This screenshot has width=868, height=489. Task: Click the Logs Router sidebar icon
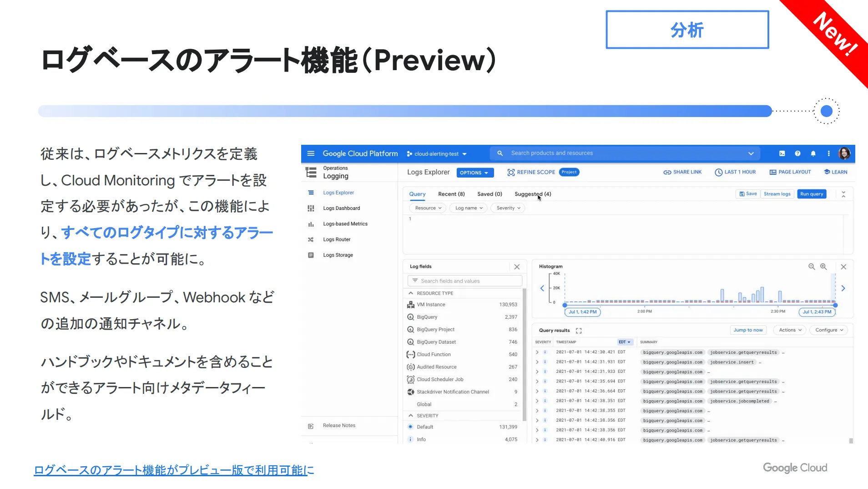click(311, 239)
